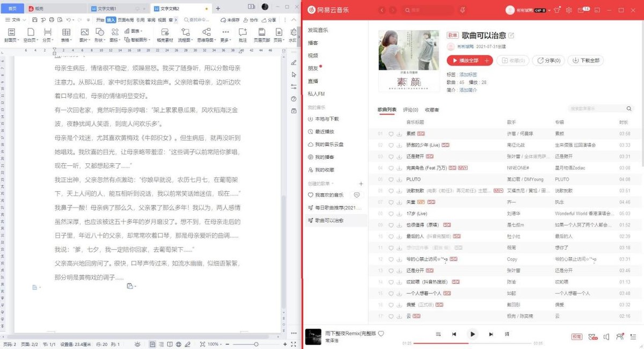Like the song 失重 with heart
644x349 pixels.
pos(391,202)
